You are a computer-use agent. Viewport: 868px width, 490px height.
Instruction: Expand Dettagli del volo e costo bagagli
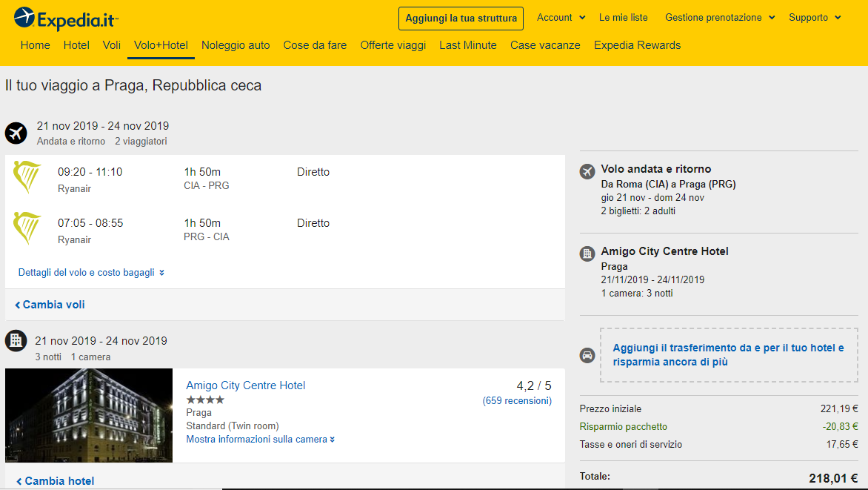coord(91,272)
